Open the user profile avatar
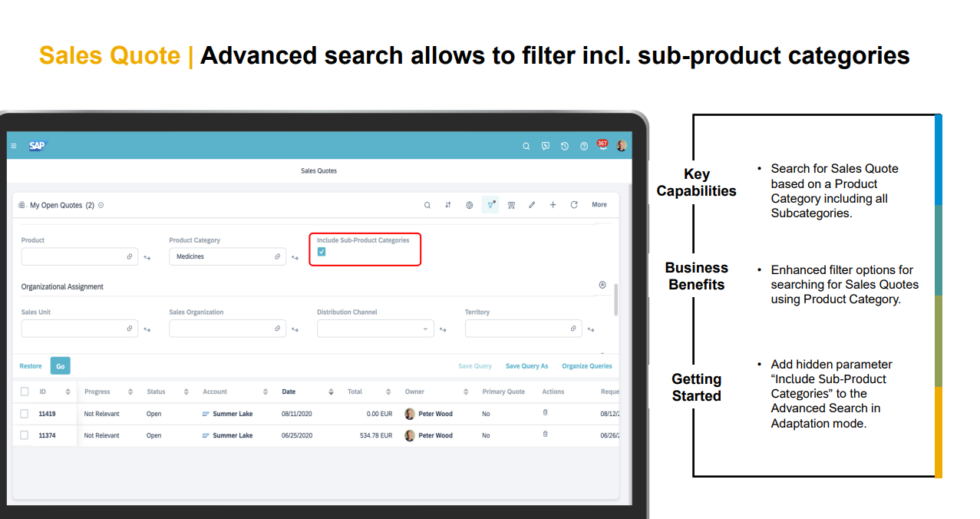The width and height of the screenshot is (980, 519). (x=622, y=146)
